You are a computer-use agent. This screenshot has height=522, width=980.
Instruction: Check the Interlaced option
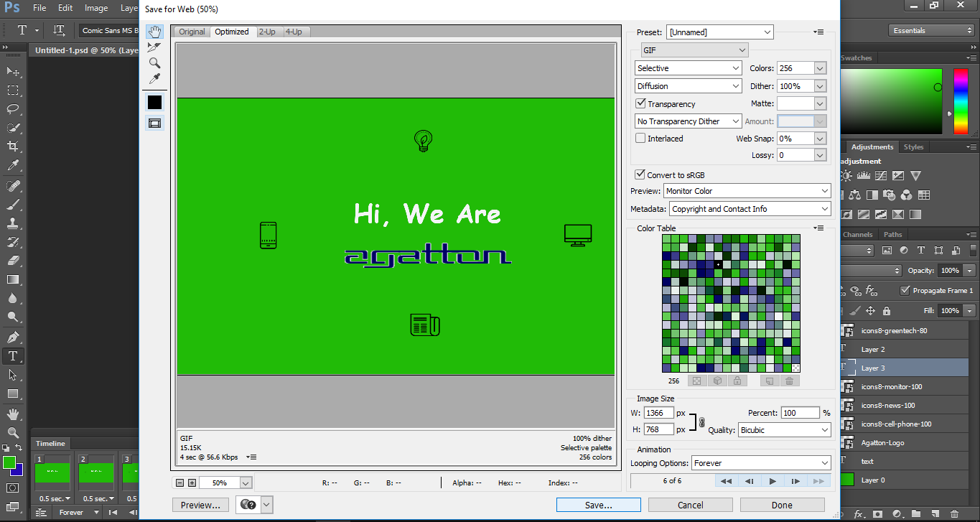pos(641,138)
